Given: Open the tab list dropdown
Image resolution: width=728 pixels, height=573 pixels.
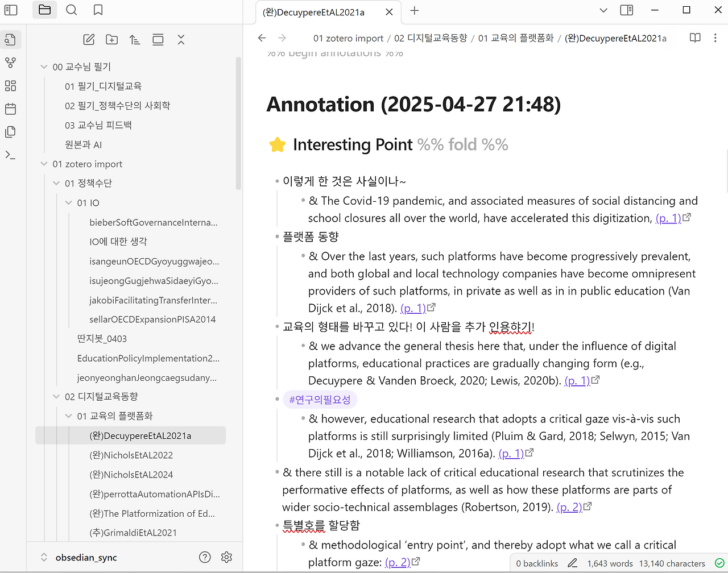Looking at the screenshot, I should point(604,10).
